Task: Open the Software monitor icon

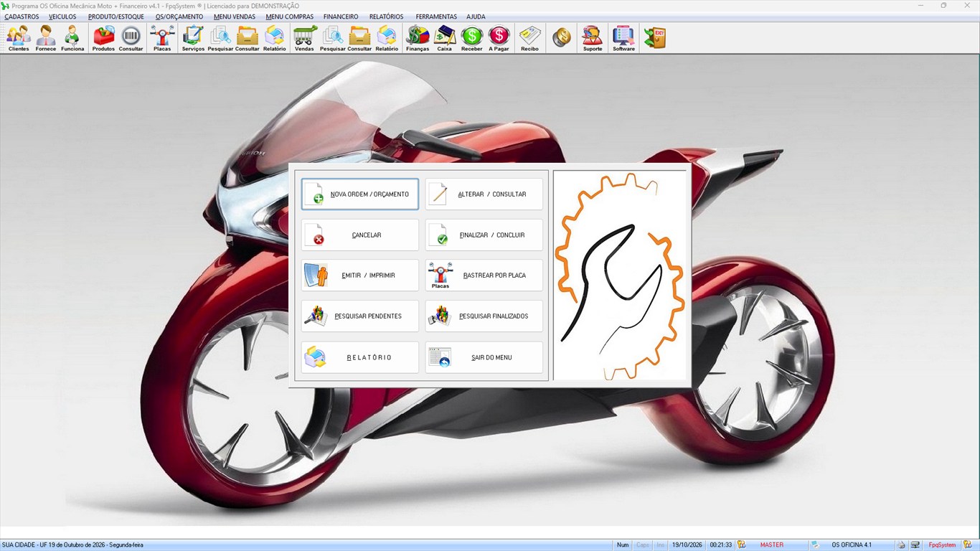Action: [x=623, y=38]
